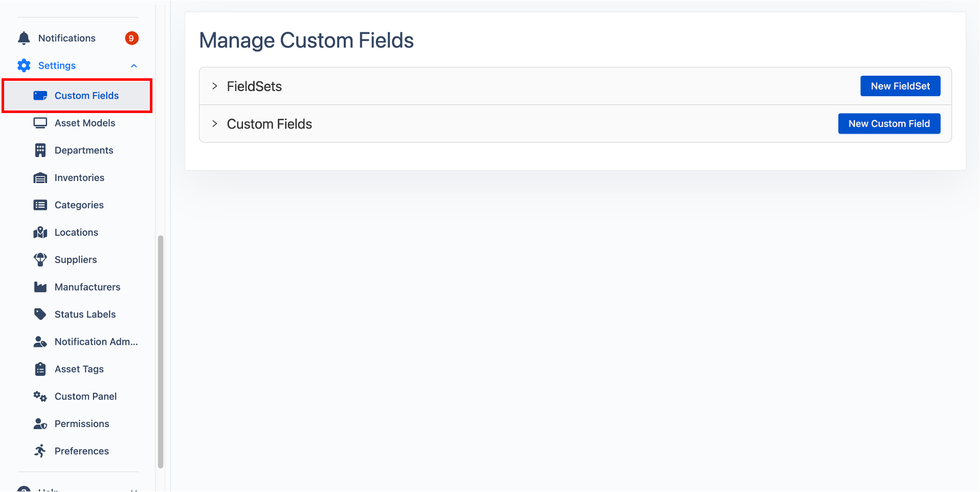Click the Inventories warehouse icon

40,178
